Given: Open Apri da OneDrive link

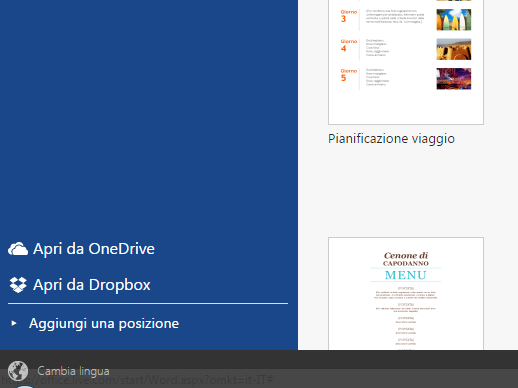Looking at the screenshot, I should (94, 249).
